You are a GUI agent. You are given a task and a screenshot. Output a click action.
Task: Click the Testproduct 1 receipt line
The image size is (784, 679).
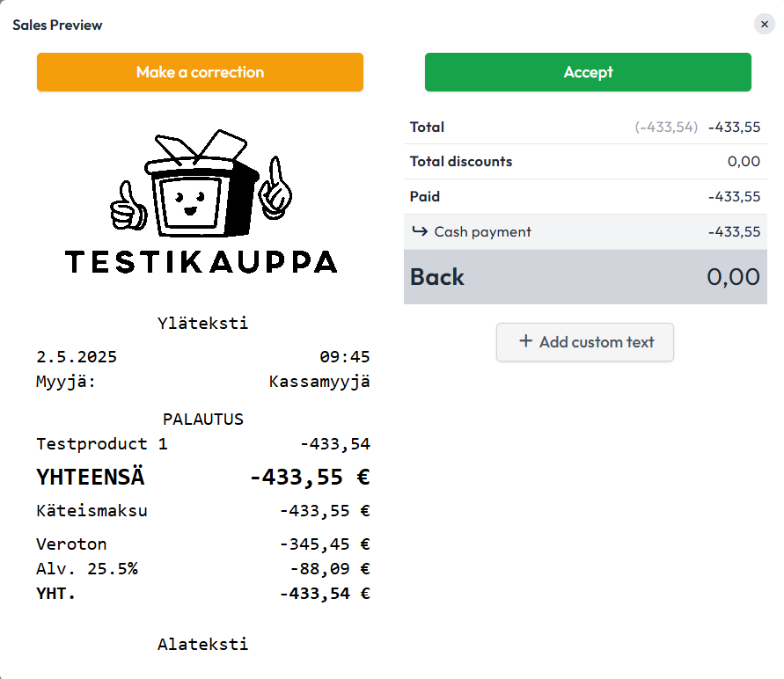tap(203, 443)
